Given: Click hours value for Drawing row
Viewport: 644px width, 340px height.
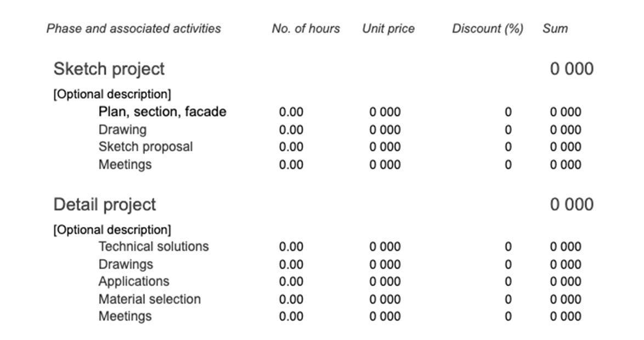Looking at the screenshot, I should (x=291, y=130).
